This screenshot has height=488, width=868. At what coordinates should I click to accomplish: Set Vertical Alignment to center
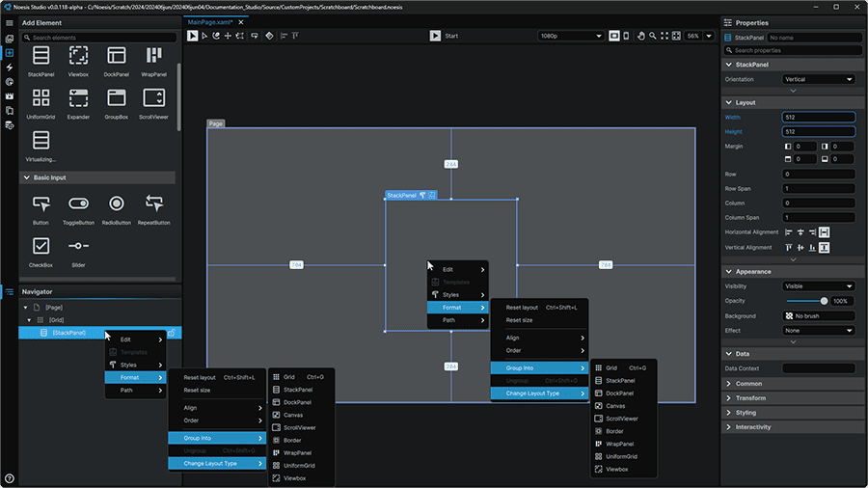coord(800,247)
